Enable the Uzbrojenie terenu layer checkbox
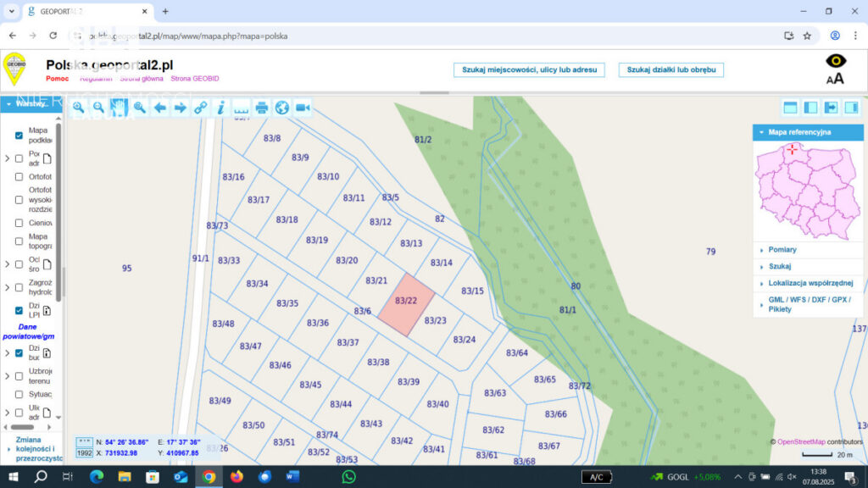This screenshot has width=868, height=488. (x=19, y=374)
